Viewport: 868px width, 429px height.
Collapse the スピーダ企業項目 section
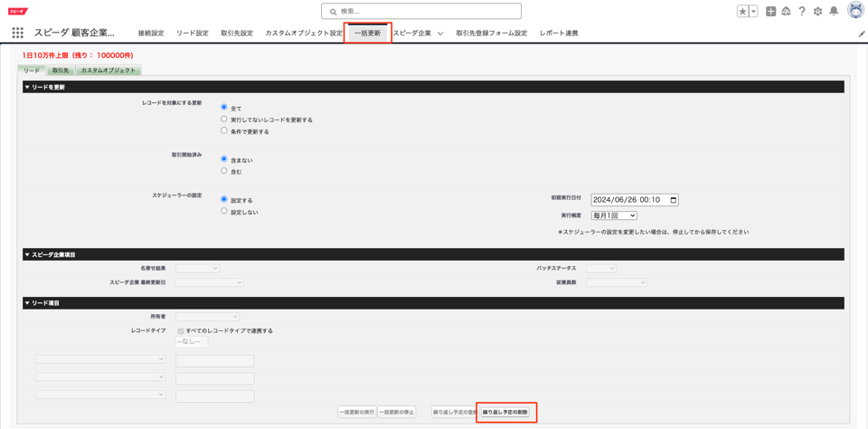point(27,255)
